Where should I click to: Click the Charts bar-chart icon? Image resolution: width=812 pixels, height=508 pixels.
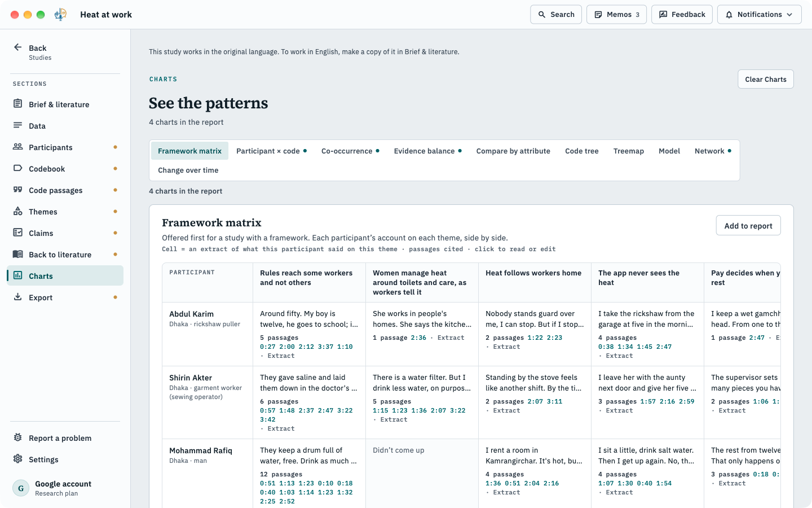(x=17, y=275)
